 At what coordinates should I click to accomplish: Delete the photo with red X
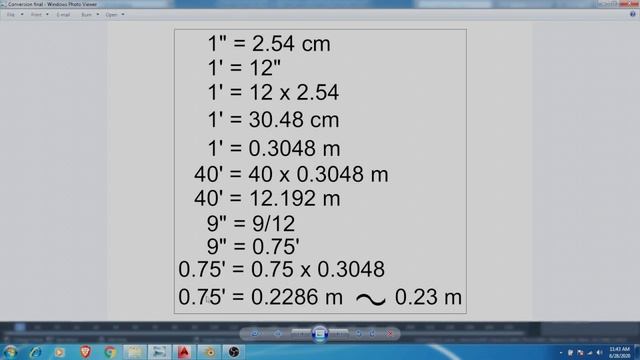(x=390, y=333)
